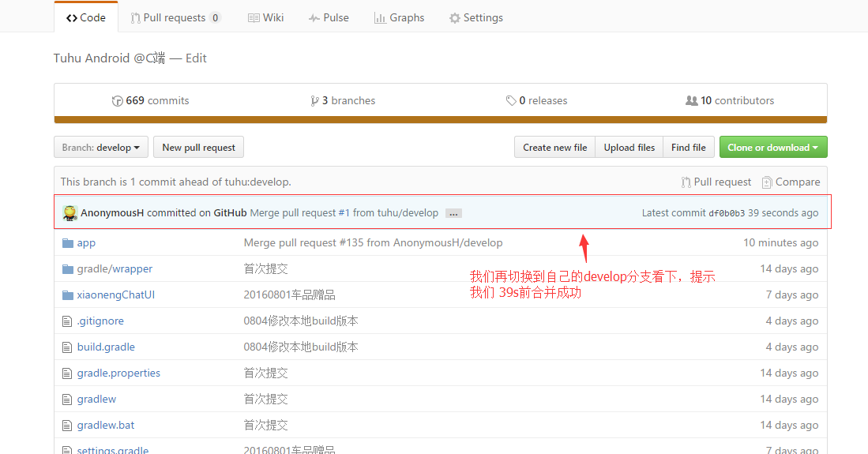This screenshot has width=868, height=454.
Task: Open the Settings tab
Action: pos(476,17)
